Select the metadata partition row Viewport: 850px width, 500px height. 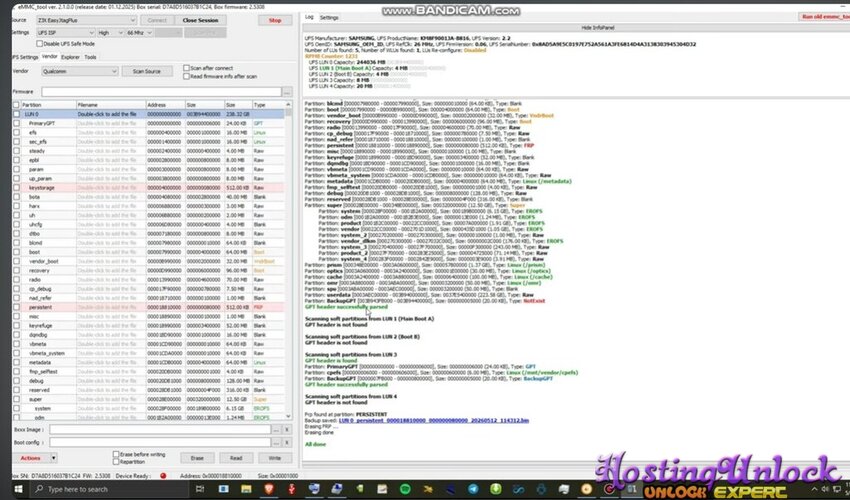pyautogui.click(x=148, y=362)
